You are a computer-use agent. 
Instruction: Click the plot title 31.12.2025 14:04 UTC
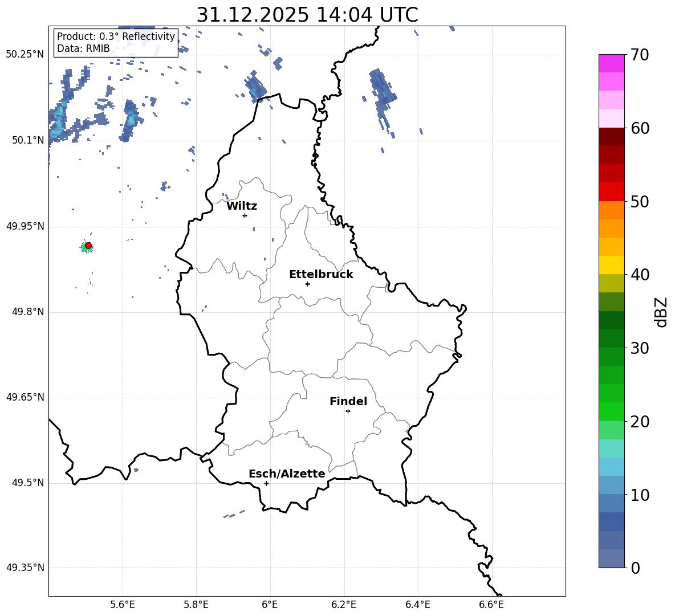click(x=307, y=15)
